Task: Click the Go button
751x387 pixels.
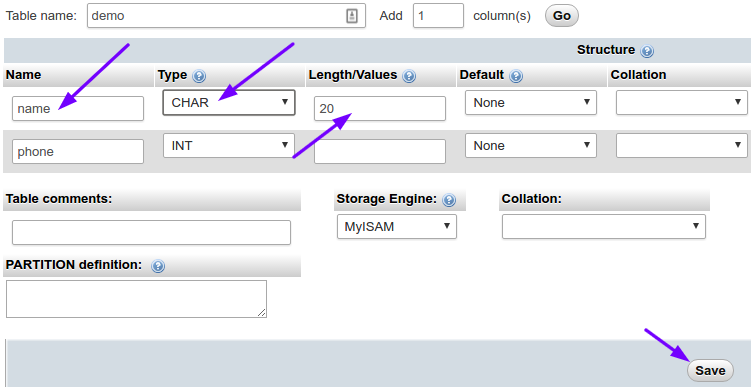Action: click(562, 16)
